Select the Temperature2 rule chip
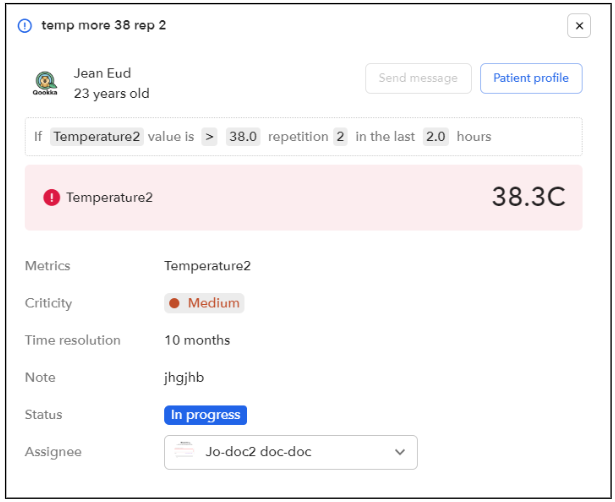 point(97,136)
